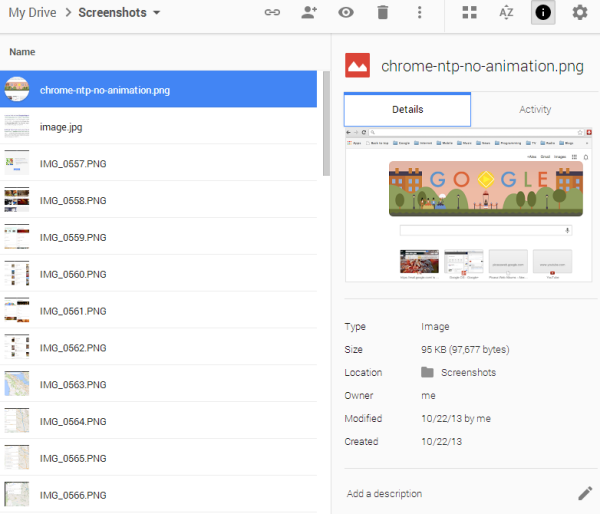Open Drive settings gear

pyautogui.click(x=579, y=13)
